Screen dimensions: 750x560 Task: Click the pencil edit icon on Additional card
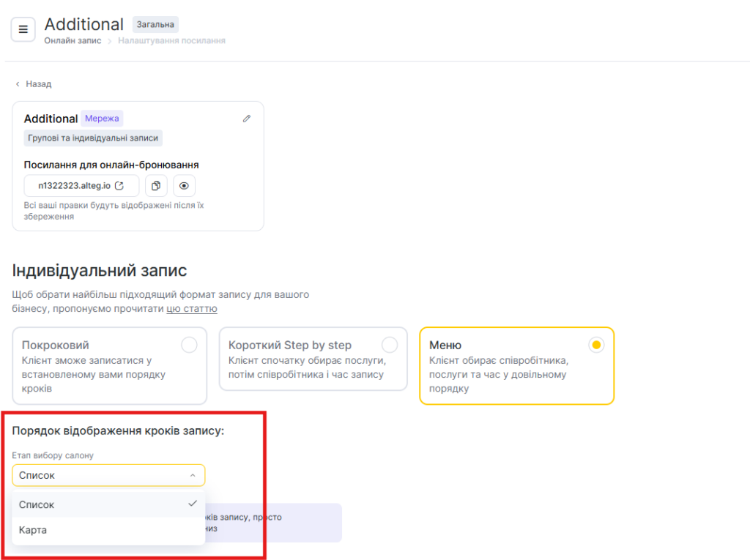[x=247, y=119]
